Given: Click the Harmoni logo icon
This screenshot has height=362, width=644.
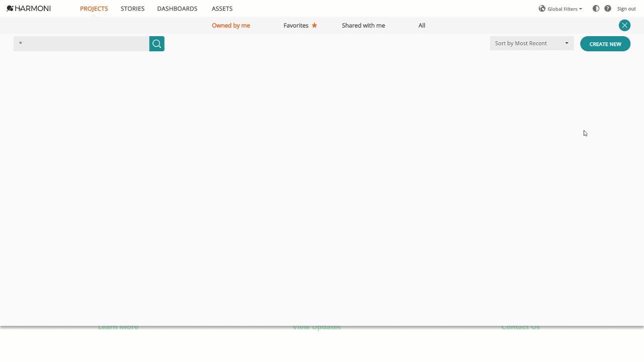Looking at the screenshot, I should [x=10, y=8].
